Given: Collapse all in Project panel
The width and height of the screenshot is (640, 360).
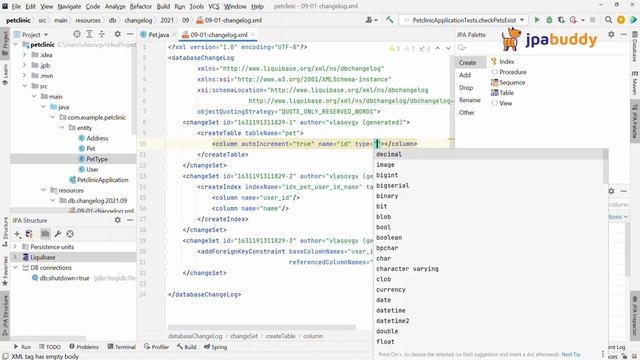Looking at the screenshot, I should click(x=102, y=34).
